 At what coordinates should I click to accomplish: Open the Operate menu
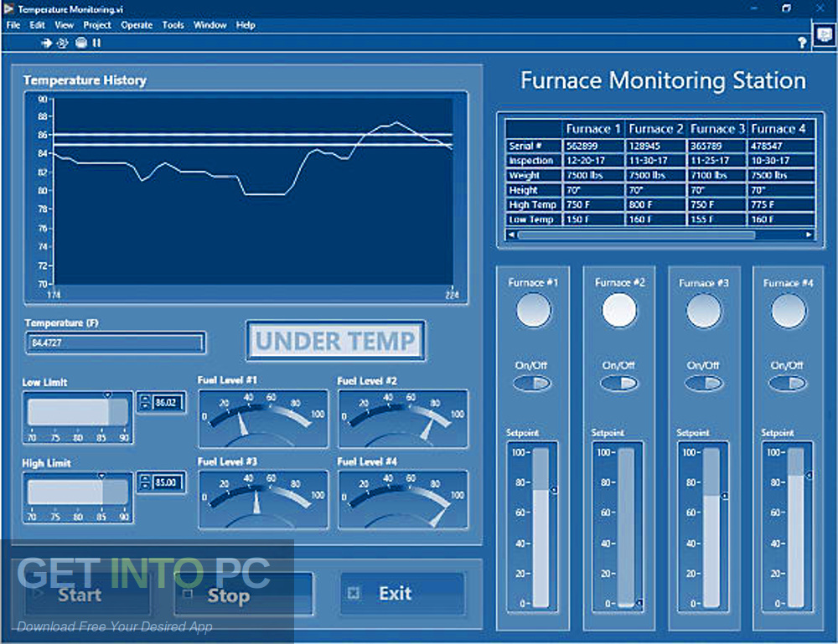pos(137,25)
